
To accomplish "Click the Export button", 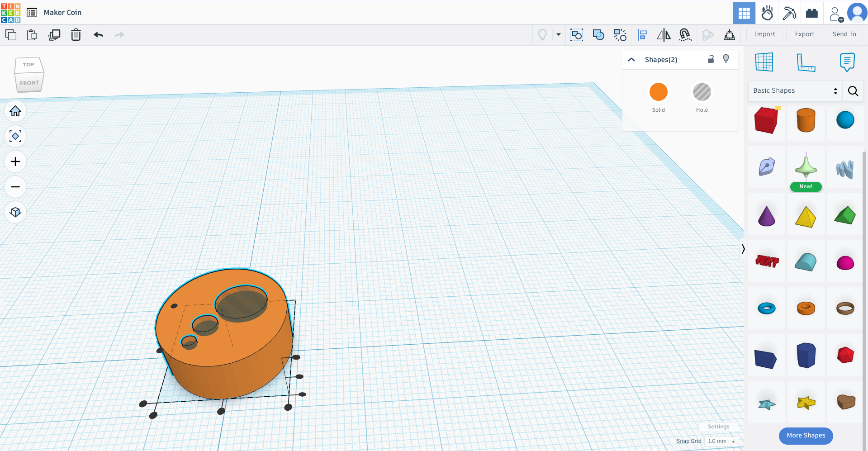I will pos(805,34).
